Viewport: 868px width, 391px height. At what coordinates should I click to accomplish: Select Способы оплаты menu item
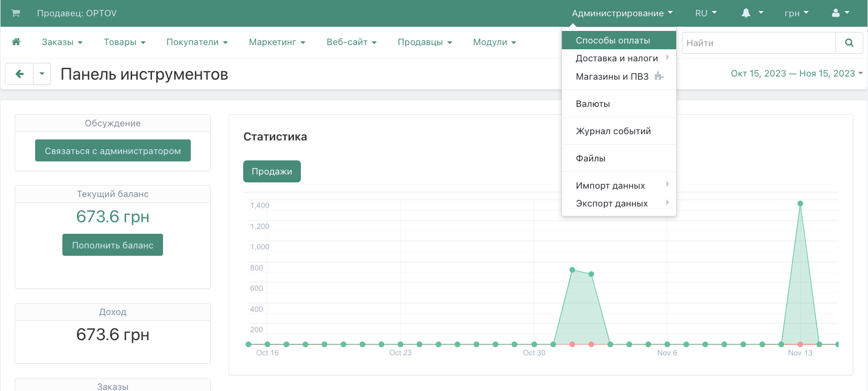(613, 40)
